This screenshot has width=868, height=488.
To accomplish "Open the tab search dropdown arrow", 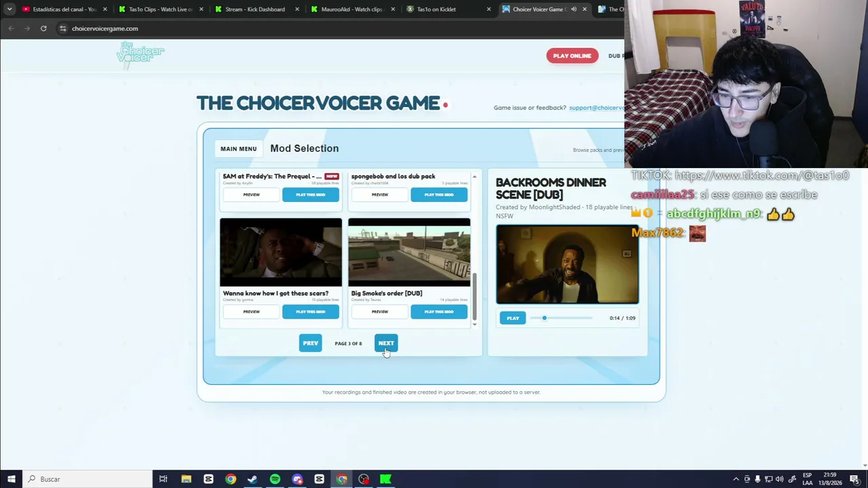I will [x=9, y=9].
